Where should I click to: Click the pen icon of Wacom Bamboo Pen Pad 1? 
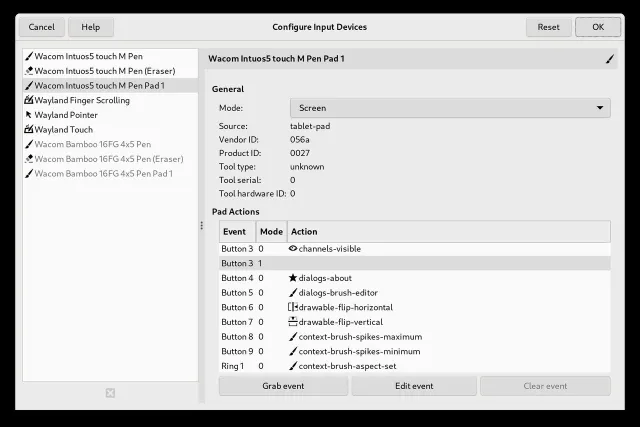point(29,173)
